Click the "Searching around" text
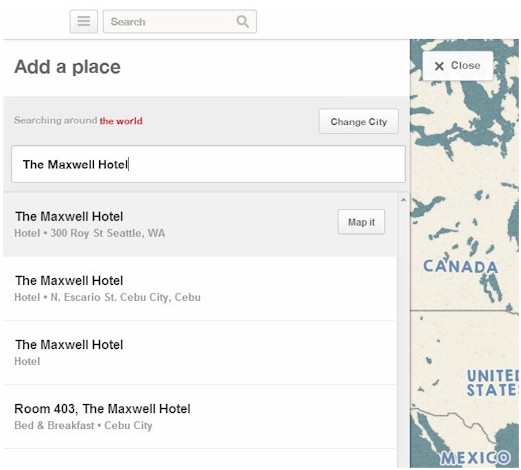This screenshot has width=521, height=470. 56,120
